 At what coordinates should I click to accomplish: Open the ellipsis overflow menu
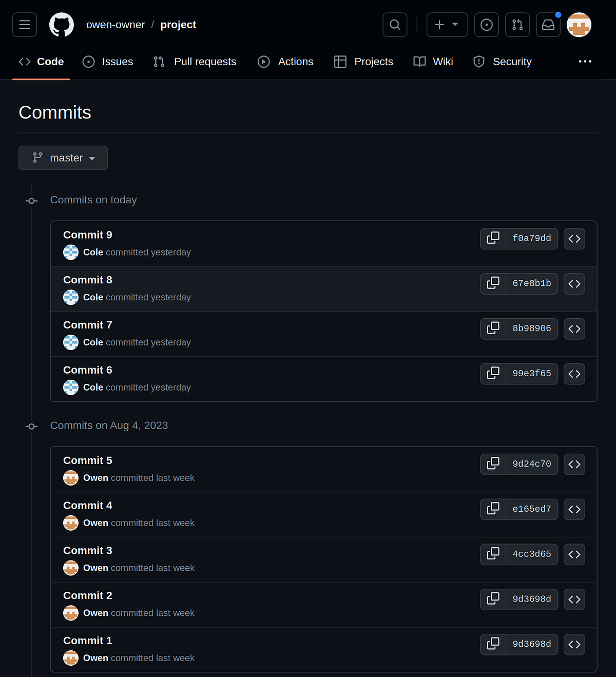click(585, 62)
